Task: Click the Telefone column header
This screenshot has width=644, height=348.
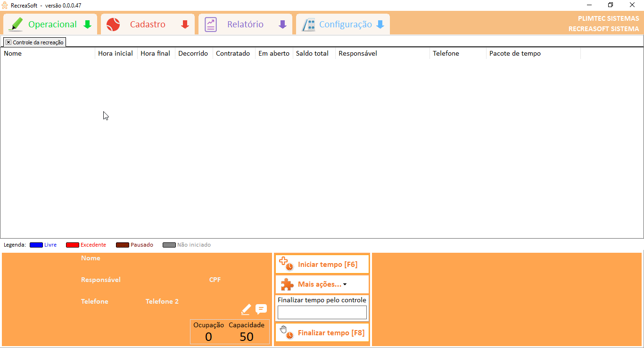Action: (458, 53)
